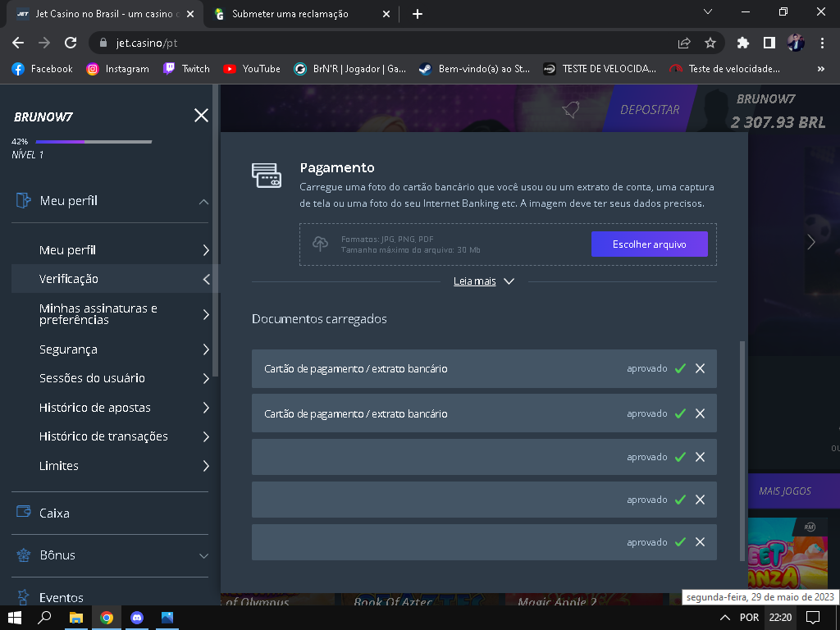Open the Chrome extensions puzzle icon

[x=743, y=43]
